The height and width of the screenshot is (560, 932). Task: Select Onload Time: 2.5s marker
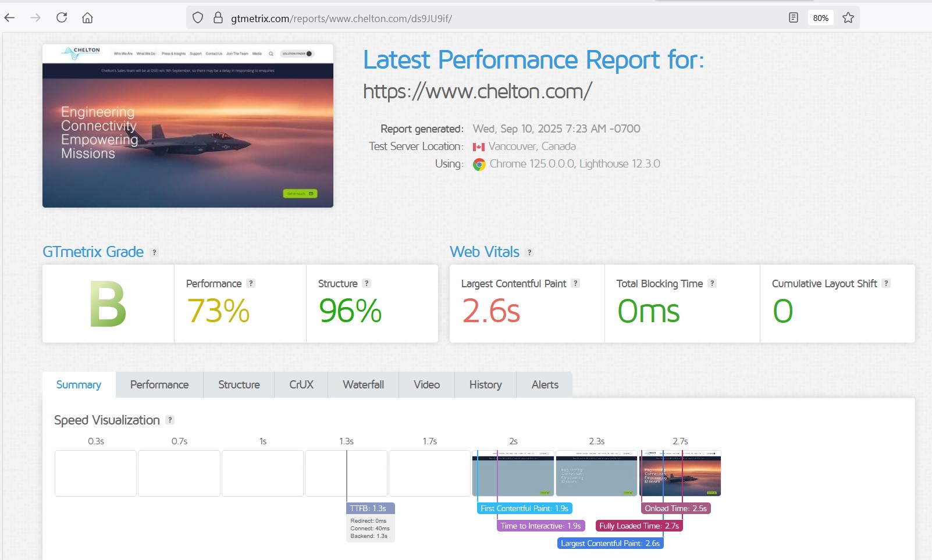(x=675, y=508)
